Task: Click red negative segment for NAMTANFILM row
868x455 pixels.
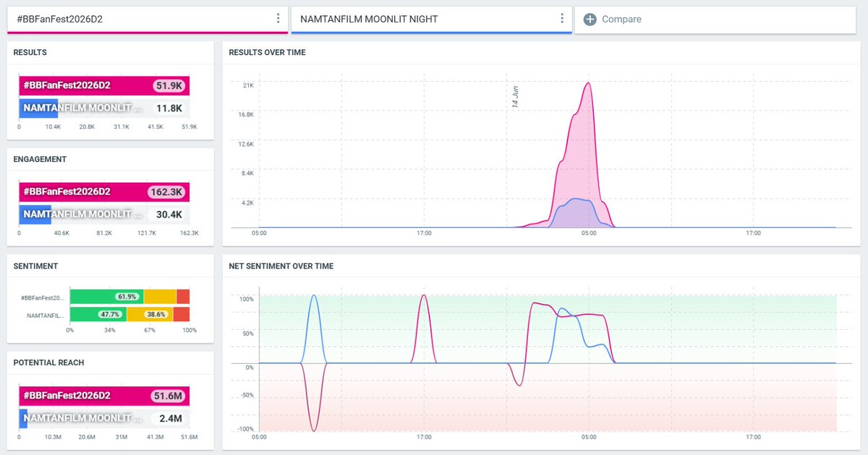Action: pos(182,315)
